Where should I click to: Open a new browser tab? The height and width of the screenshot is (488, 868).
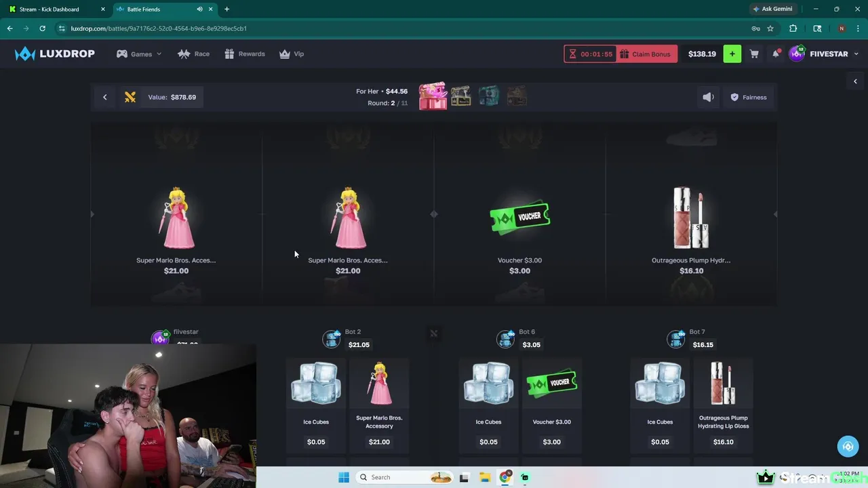coord(226,9)
